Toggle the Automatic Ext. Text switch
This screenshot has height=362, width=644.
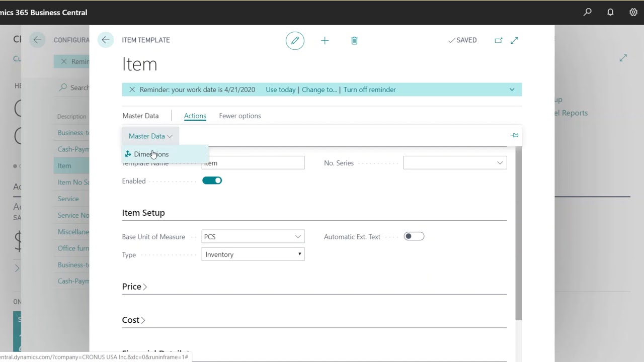click(x=414, y=236)
